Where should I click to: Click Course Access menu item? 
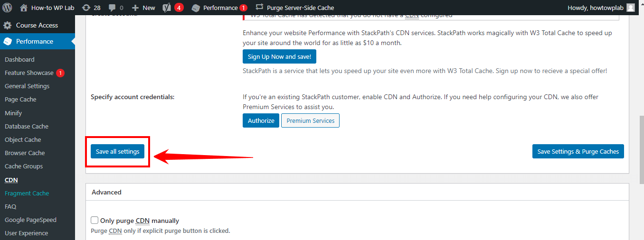pyautogui.click(x=38, y=25)
